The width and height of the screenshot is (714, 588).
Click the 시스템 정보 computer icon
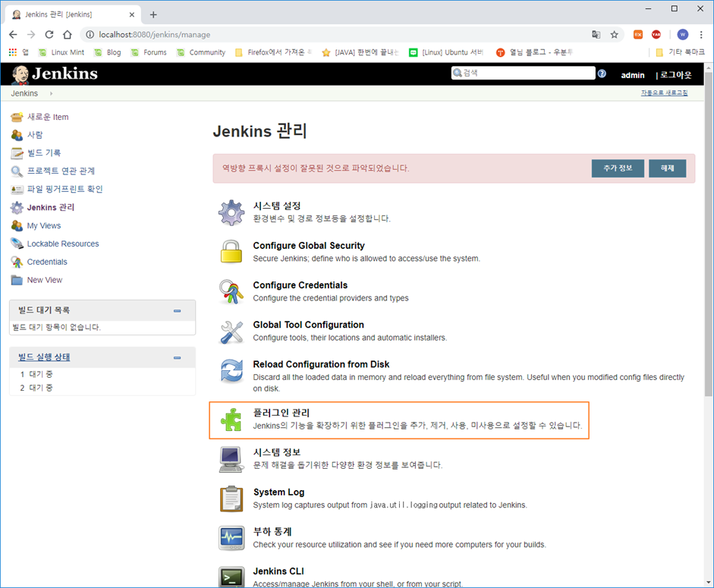pos(231,459)
